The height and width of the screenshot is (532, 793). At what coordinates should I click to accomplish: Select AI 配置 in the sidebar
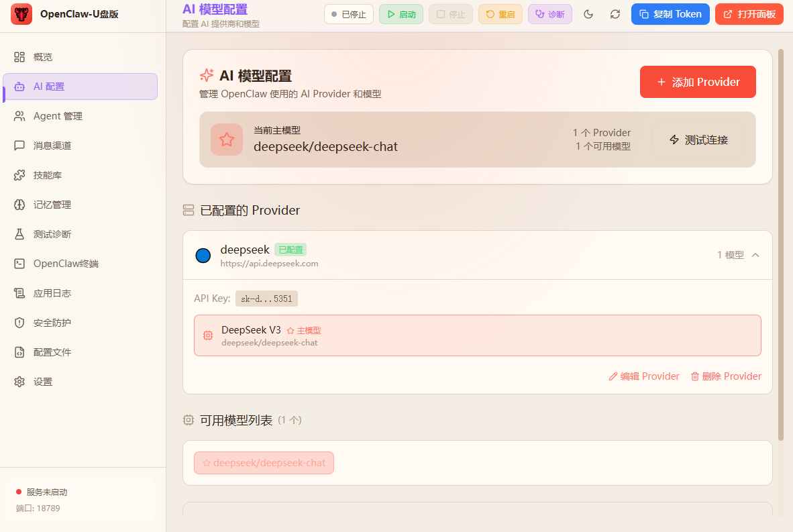[81, 87]
